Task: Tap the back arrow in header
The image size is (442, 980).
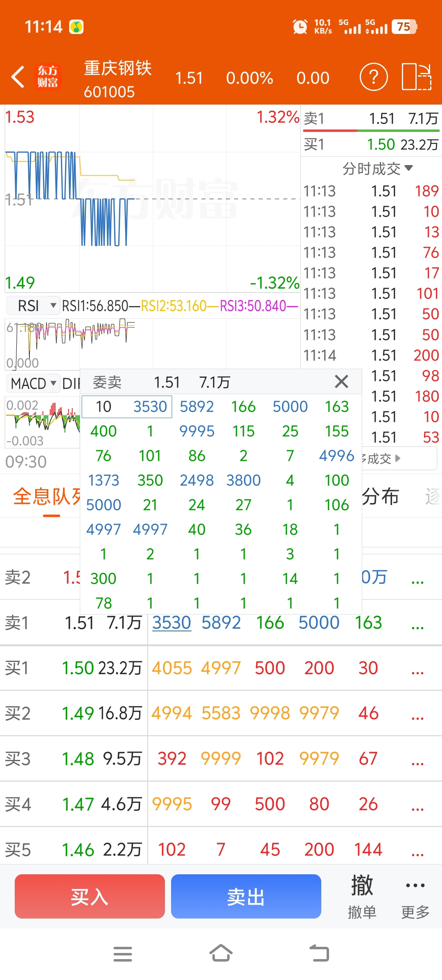Action: [x=18, y=77]
